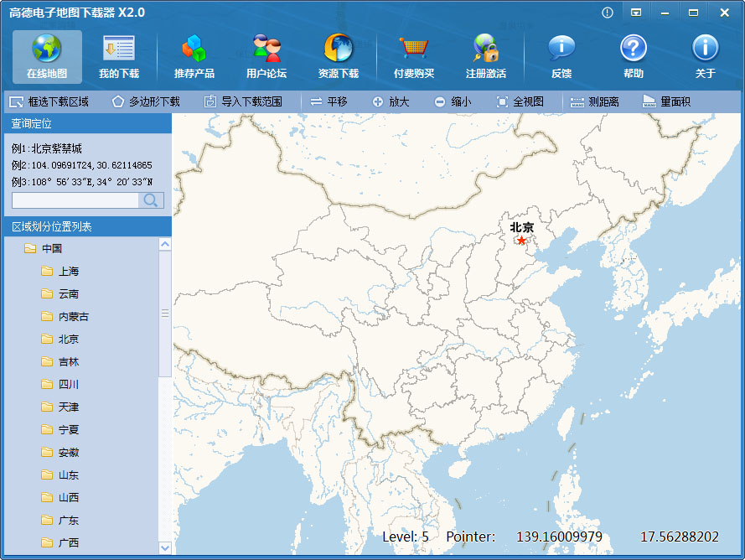
Task: Select 框选下载区域 rectangle download tool
Action: pos(49,101)
